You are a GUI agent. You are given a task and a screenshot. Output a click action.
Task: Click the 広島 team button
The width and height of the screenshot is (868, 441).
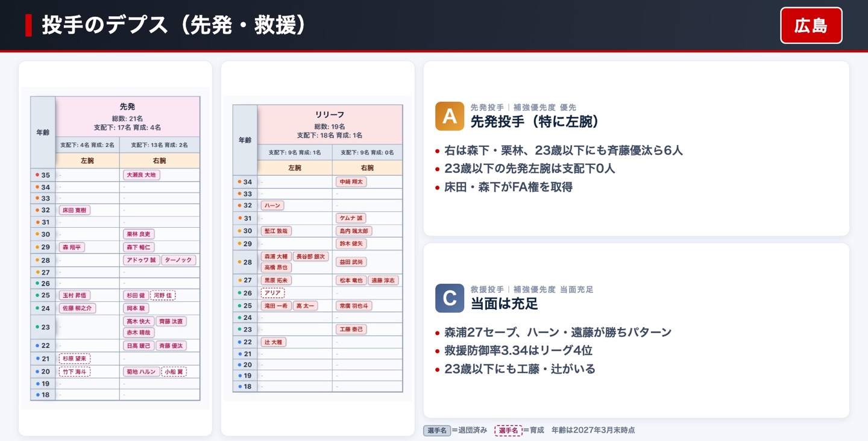(811, 25)
